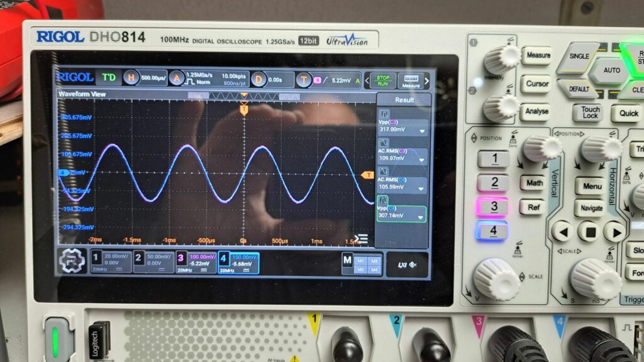Tap the orange T trigger icon
This screenshot has width=644, height=362.
[304, 80]
